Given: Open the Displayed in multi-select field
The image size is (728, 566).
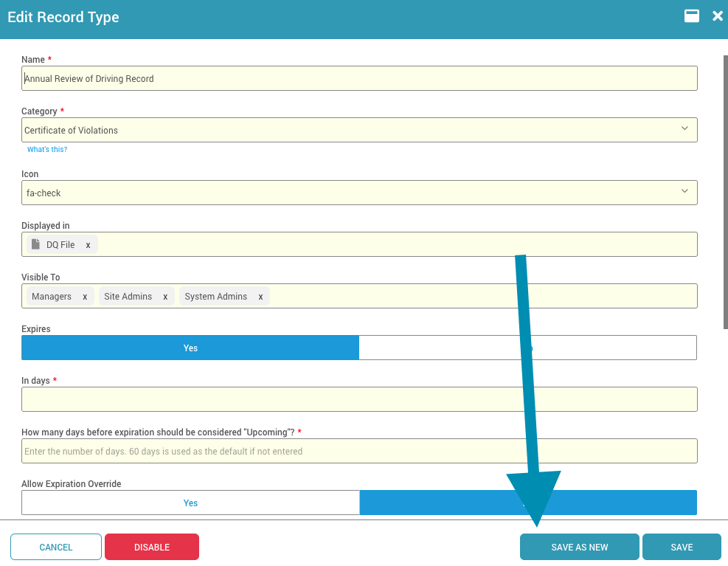Looking at the screenshot, I should click(x=398, y=244).
